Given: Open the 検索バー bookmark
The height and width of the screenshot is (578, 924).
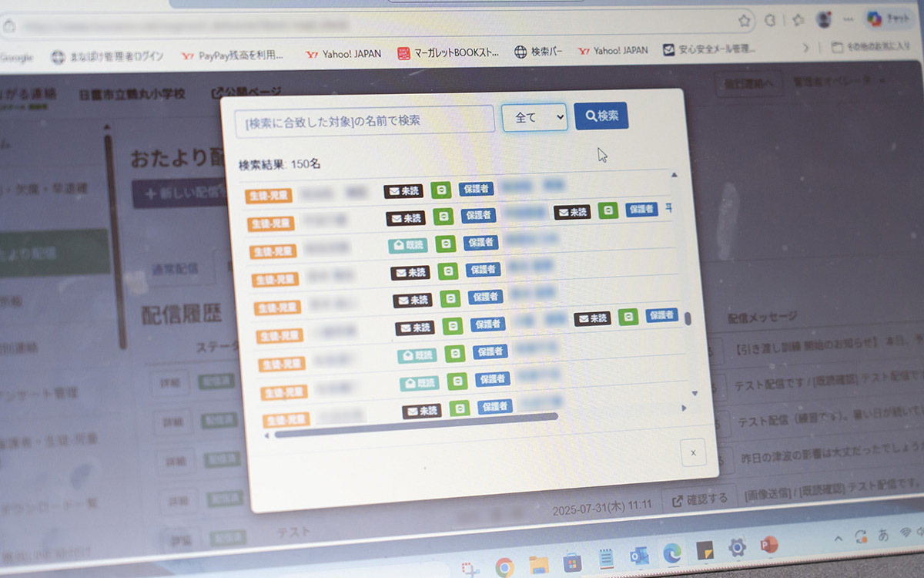Looking at the screenshot, I should coord(538,52).
